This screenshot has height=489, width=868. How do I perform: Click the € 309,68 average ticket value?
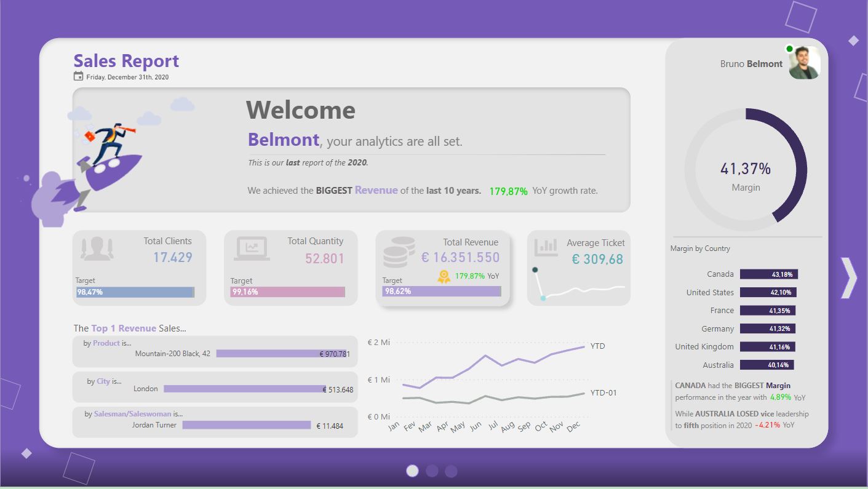pyautogui.click(x=597, y=260)
